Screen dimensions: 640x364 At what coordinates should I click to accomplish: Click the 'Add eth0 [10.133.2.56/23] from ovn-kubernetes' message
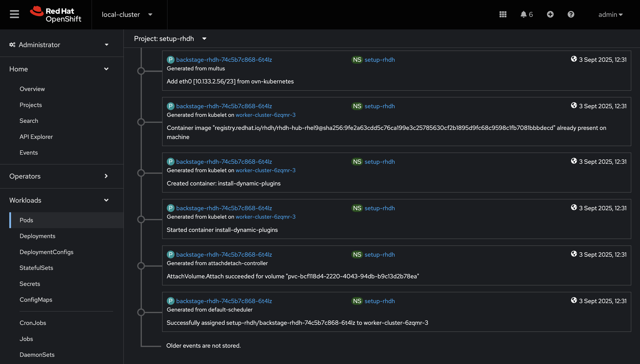(x=230, y=82)
